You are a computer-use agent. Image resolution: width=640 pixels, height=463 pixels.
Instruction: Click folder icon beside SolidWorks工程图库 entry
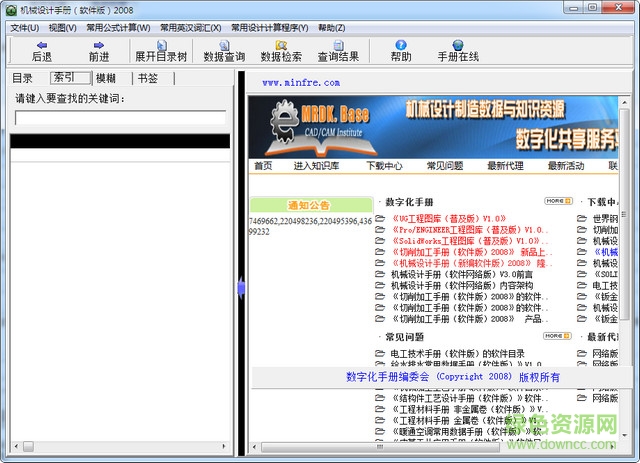[x=380, y=240]
